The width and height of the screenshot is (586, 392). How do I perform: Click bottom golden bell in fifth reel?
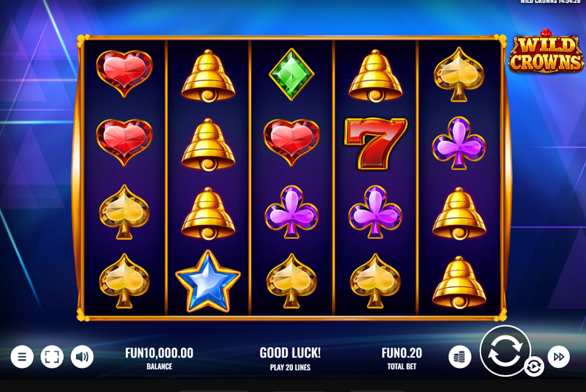[x=459, y=283]
